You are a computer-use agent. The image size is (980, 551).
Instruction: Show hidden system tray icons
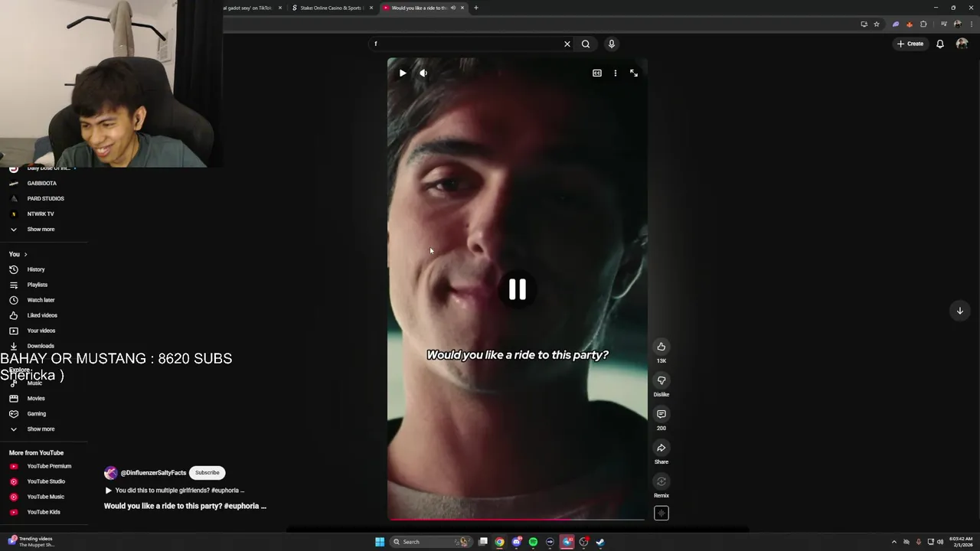[x=893, y=542]
